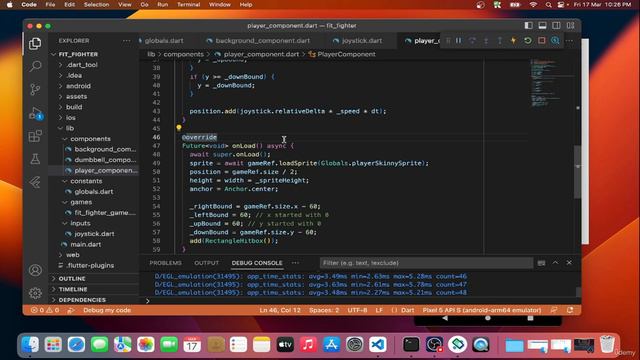Viewport: 640px width, 360px height.
Task: Open the Flutter sidebar icon
Action: [x=35, y=182]
